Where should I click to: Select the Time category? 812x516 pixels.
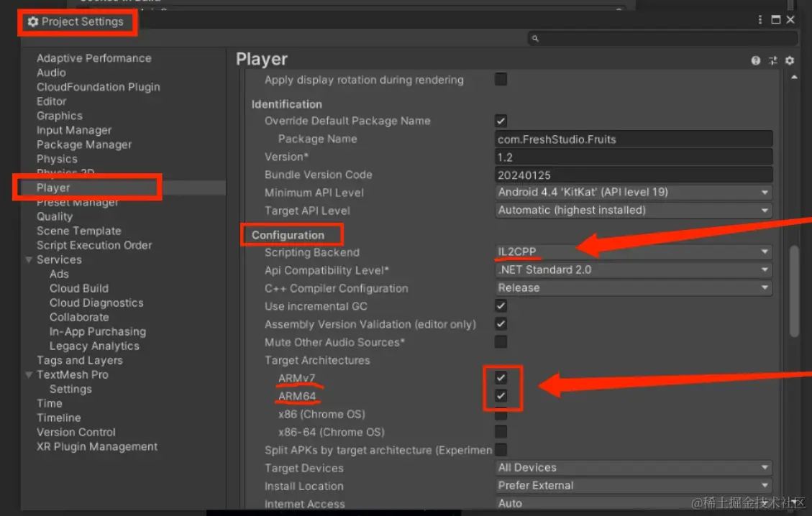tap(49, 404)
